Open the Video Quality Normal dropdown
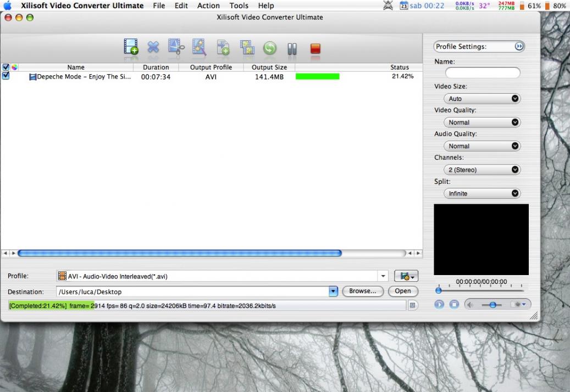 point(482,122)
